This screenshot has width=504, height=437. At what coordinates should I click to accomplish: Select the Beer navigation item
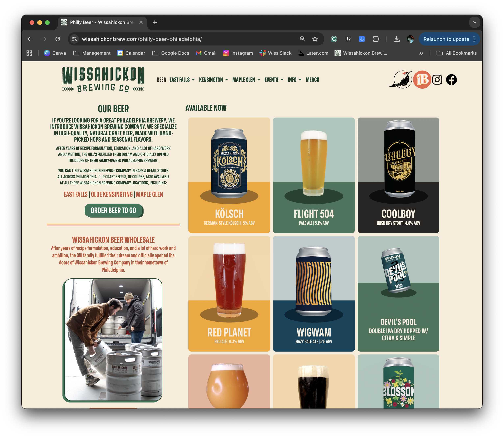coord(161,80)
